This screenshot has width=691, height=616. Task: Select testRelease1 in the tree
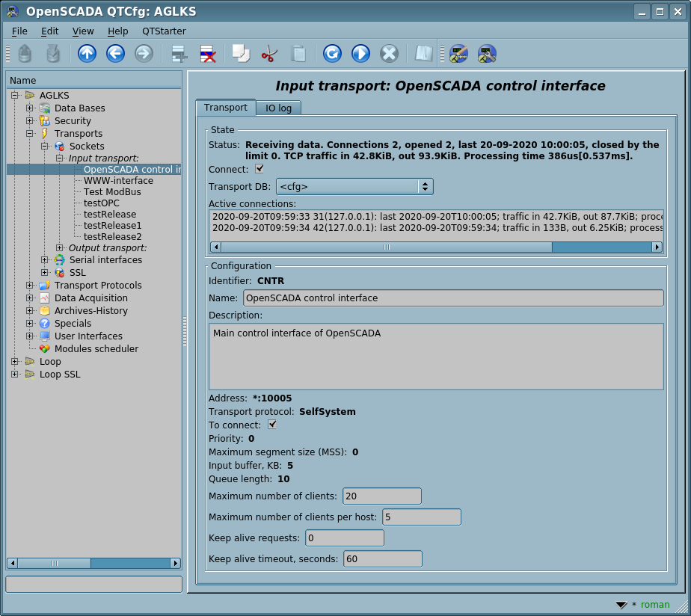click(113, 226)
